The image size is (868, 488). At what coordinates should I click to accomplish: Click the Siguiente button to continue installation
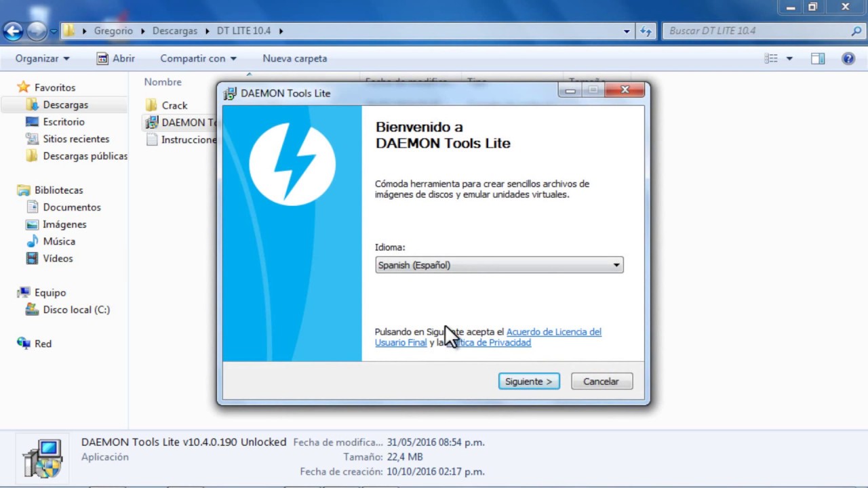coord(528,381)
